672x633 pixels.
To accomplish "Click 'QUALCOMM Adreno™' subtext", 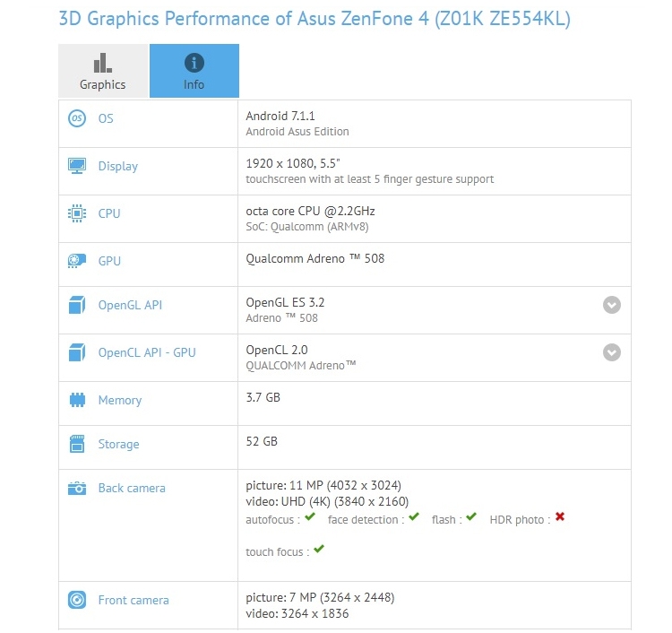I will (301, 366).
